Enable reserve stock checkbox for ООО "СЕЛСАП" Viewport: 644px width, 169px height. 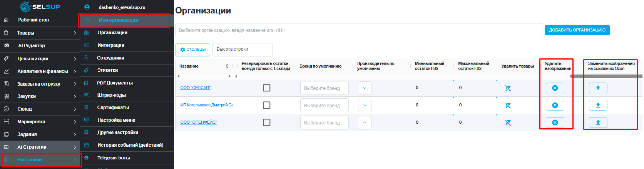(266, 88)
